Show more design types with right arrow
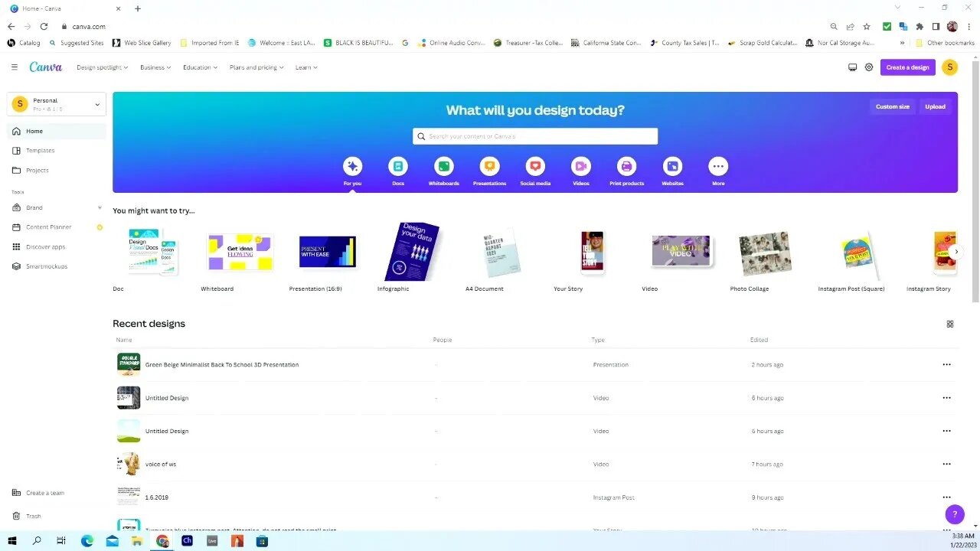Screen dimensions: 980x551 tap(955, 252)
